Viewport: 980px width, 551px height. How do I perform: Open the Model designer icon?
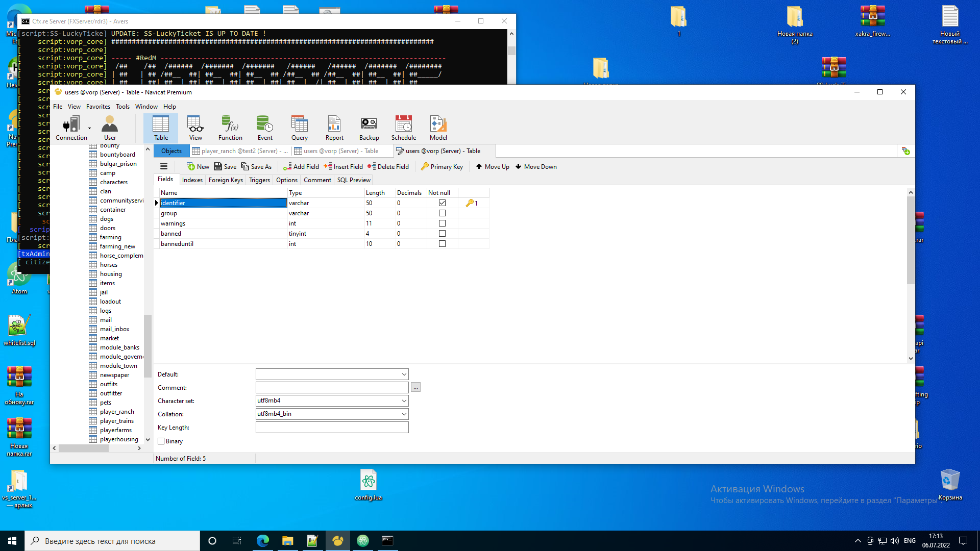click(438, 128)
